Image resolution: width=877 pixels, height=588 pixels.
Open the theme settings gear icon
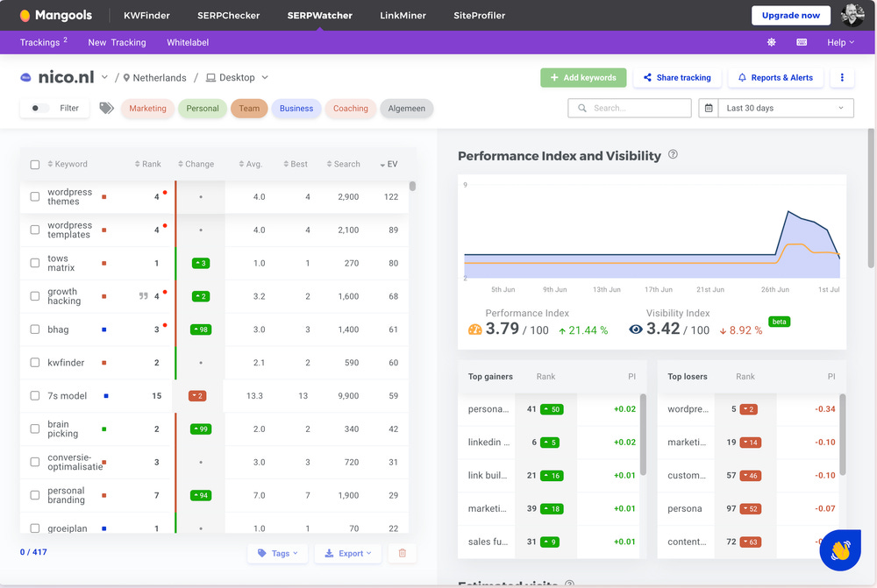pyautogui.click(x=771, y=42)
